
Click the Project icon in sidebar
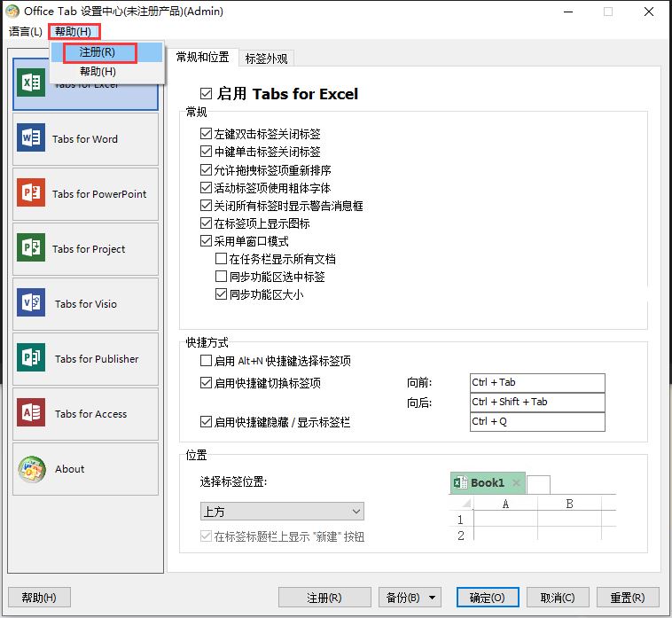click(31, 247)
